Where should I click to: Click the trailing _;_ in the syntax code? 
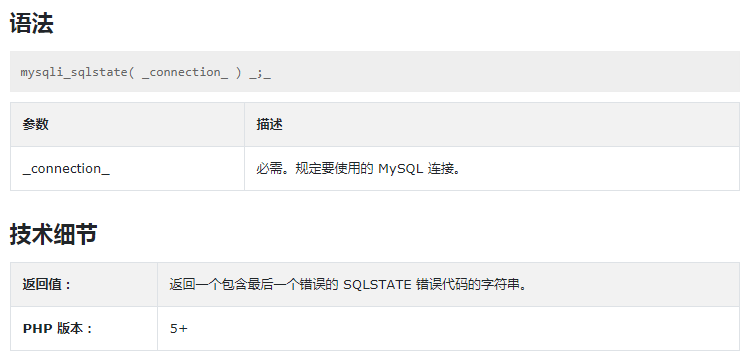(260, 73)
